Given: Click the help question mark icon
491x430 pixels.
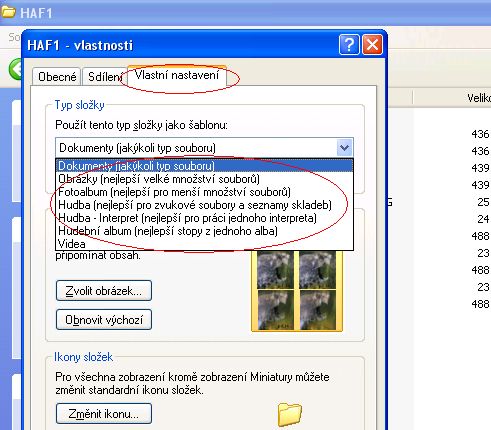Looking at the screenshot, I should pos(349,44).
